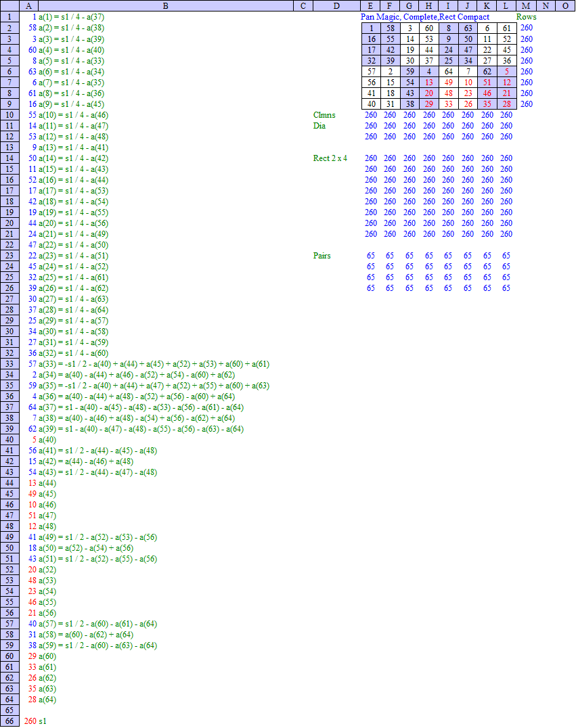Select column header D

click(337, 5)
